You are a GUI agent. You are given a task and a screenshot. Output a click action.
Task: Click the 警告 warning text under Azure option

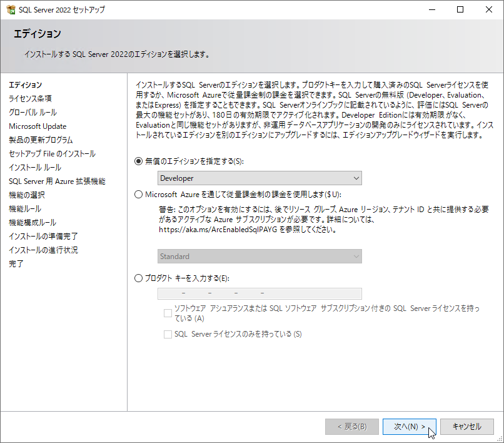click(x=324, y=220)
